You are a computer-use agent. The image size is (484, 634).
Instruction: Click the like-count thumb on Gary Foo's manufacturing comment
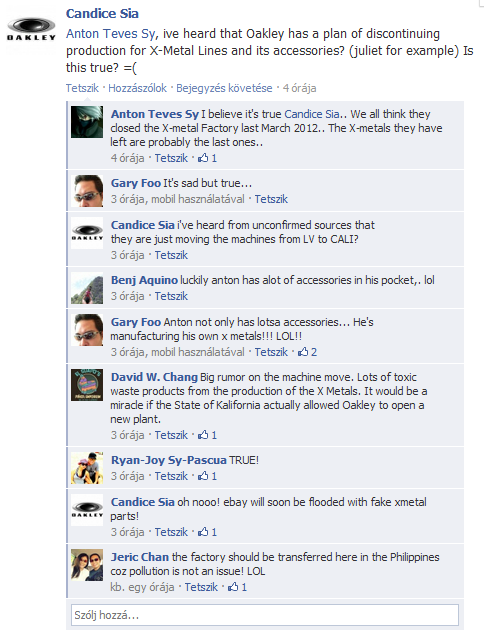(x=303, y=352)
